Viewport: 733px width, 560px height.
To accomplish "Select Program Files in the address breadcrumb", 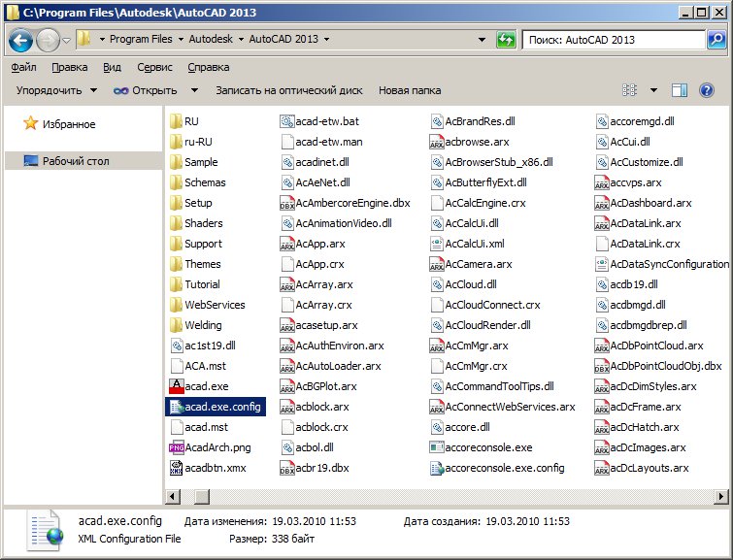I will 141,39.
